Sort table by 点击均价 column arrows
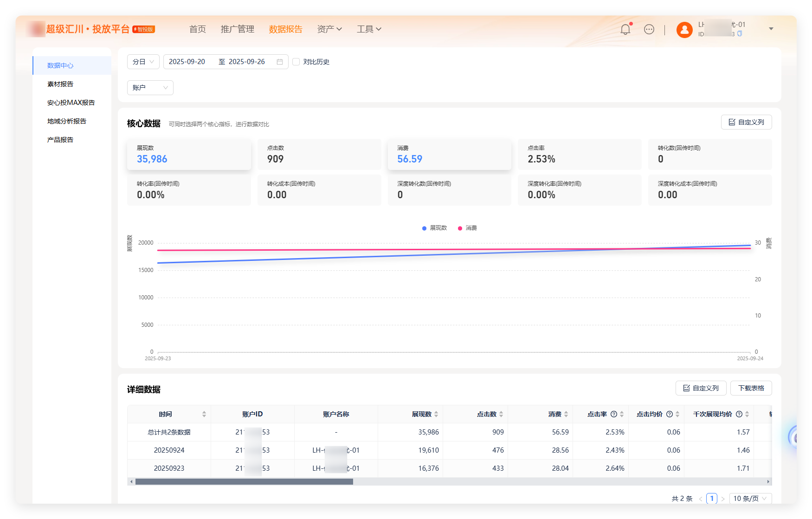 [x=677, y=414]
